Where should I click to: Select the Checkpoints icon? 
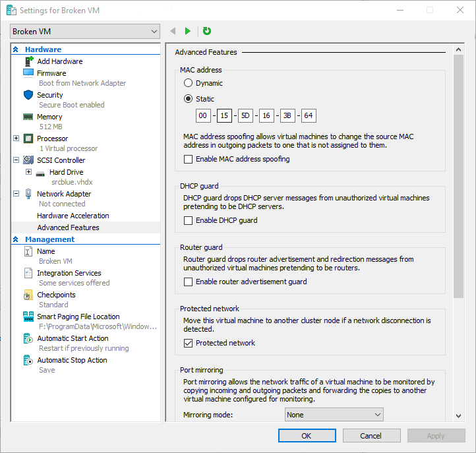point(28,295)
